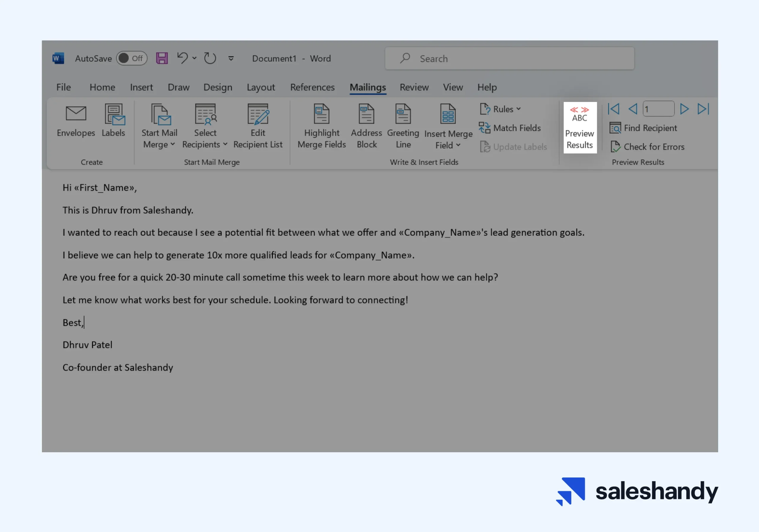Click Check for Errors

[x=647, y=147]
